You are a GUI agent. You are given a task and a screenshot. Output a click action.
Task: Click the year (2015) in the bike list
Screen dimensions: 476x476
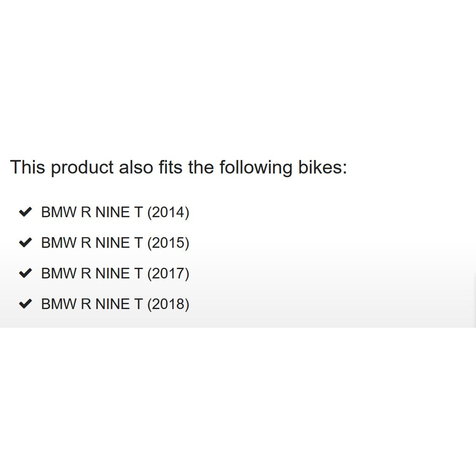(x=168, y=243)
